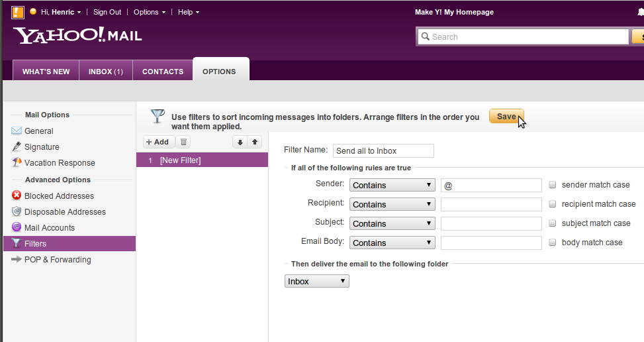Click the Blocked Addresses red X icon
The image size is (644, 342).
[x=17, y=196]
